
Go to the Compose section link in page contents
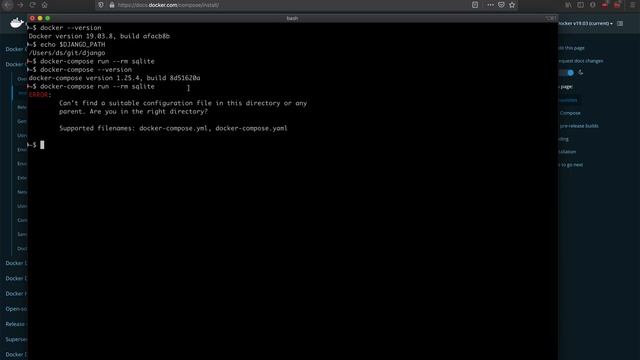(x=570, y=113)
